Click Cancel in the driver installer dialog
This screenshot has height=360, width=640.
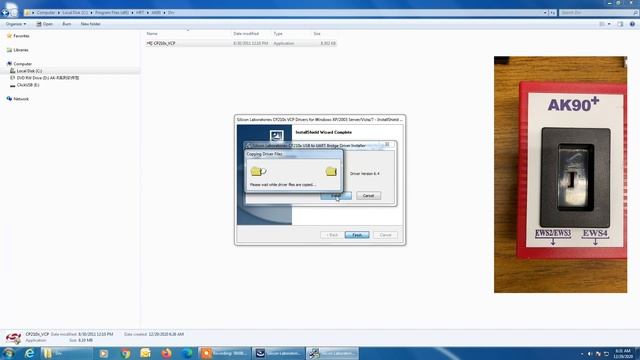[x=369, y=196]
